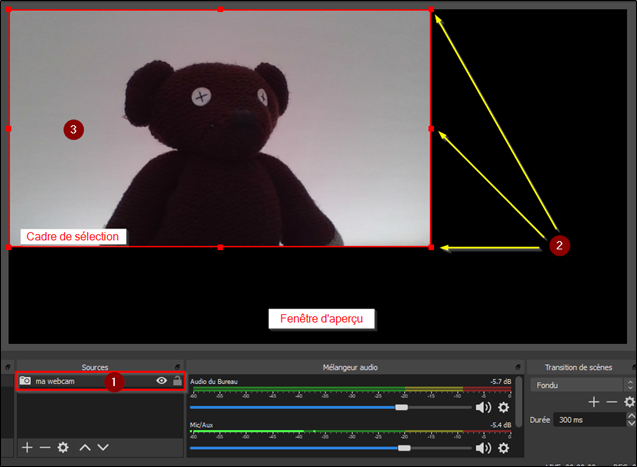Image resolution: width=637 pixels, height=467 pixels.
Task: Toggle the lock on ma webcam source
Action: [177, 381]
